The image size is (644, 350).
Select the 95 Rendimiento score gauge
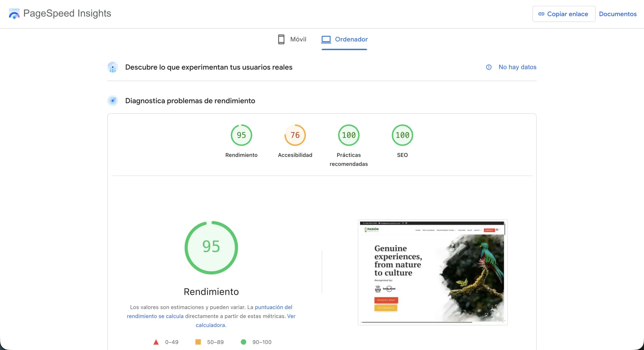click(x=241, y=135)
